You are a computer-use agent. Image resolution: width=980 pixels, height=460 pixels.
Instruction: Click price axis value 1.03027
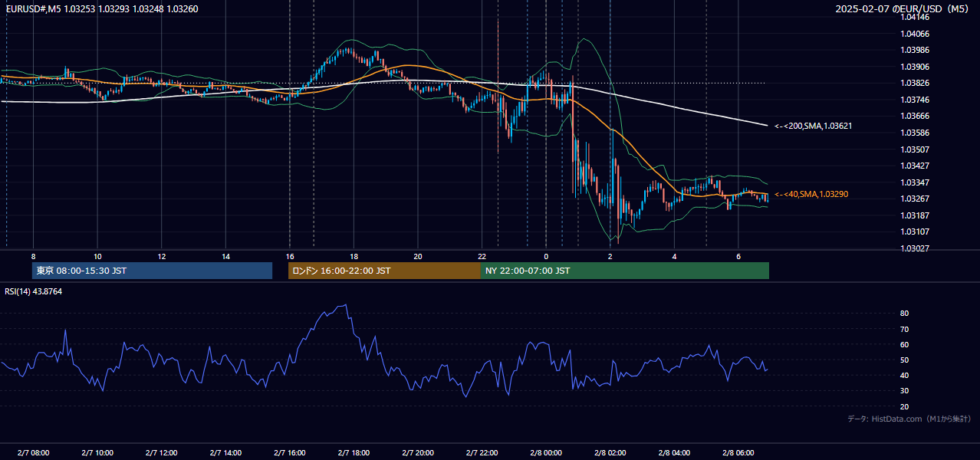tap(916, 248)
